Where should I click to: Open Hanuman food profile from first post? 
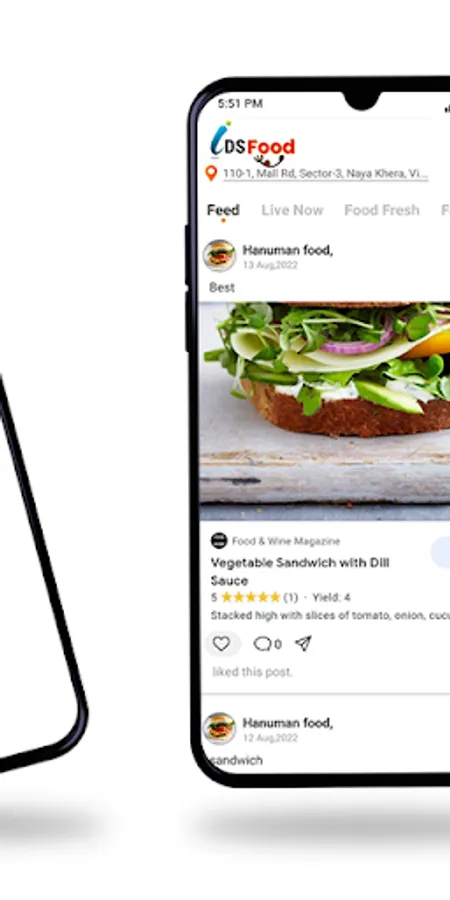click(288, 250)
